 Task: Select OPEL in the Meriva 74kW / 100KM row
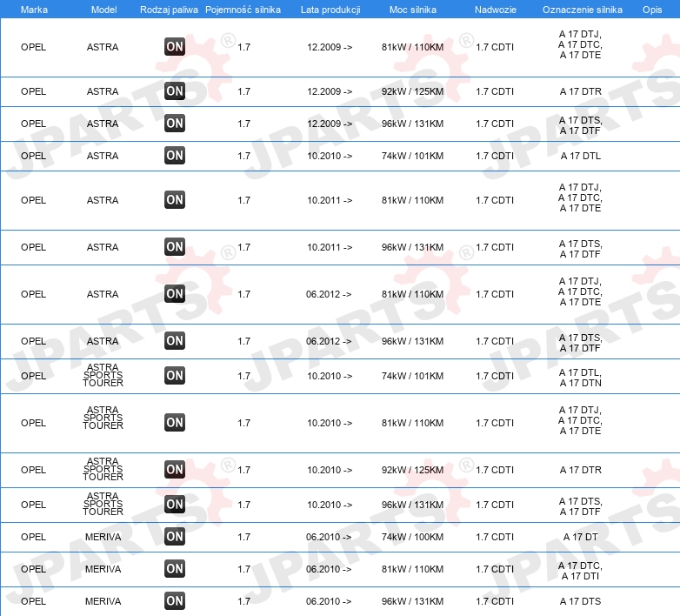pos(33,537)
